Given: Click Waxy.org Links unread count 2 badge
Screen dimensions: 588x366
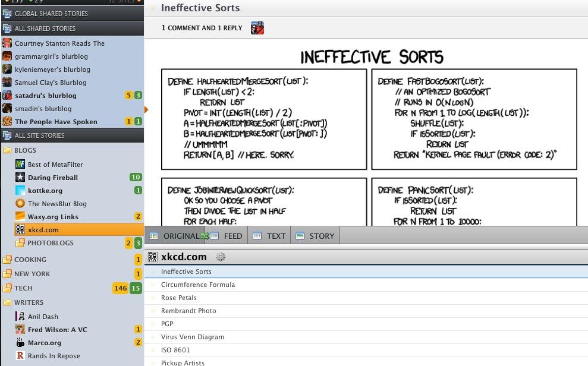Looking at the screenshot, I should (138, 216).
